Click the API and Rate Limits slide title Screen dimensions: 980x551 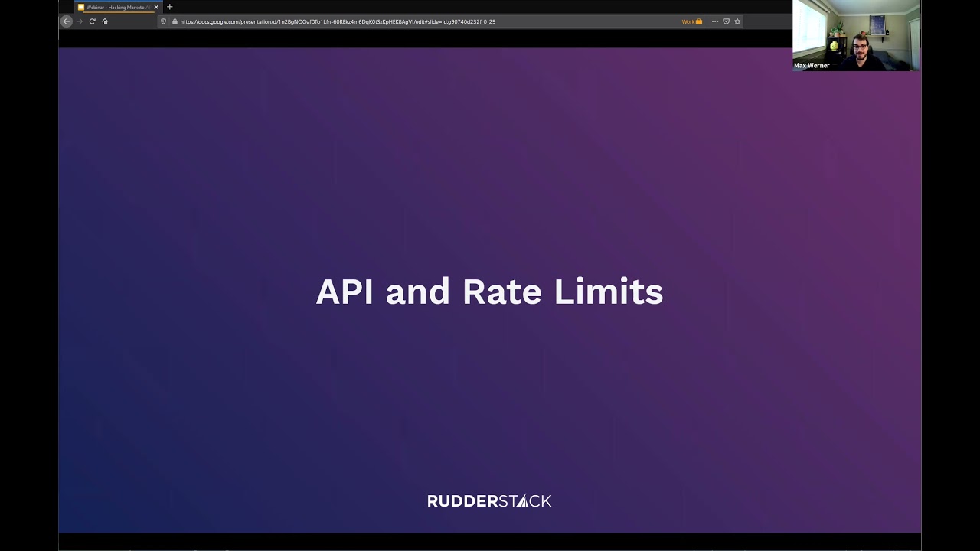[489, 292]
